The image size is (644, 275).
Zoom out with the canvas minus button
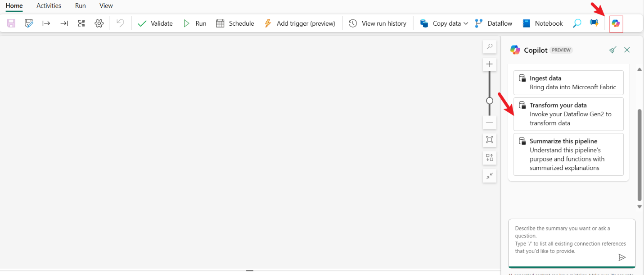pyautogui.click(x=490, y=122)
